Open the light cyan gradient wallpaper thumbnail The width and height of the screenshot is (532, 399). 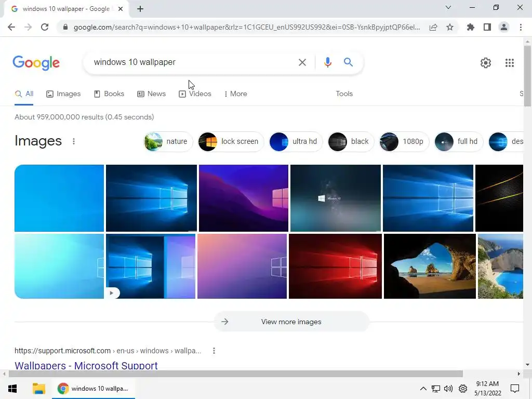tap(59, 267)
